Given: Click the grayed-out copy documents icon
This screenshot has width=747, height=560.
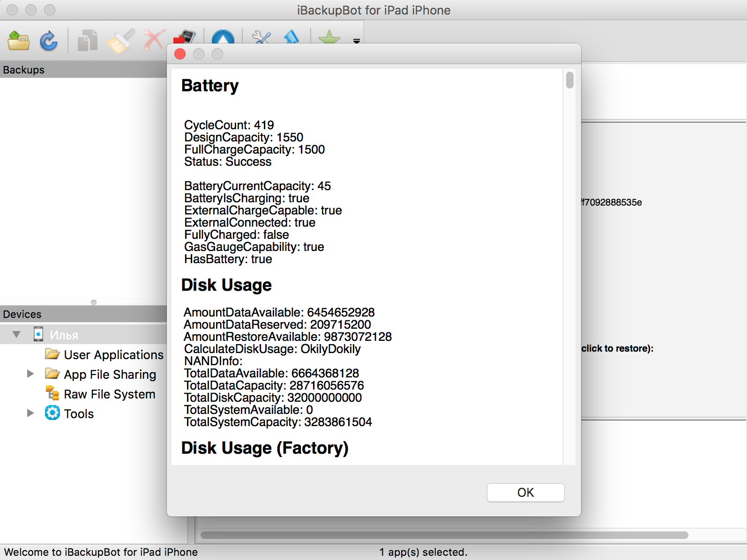Looking at the screenshot, I should pyautogui.click(x=88, y=41).
